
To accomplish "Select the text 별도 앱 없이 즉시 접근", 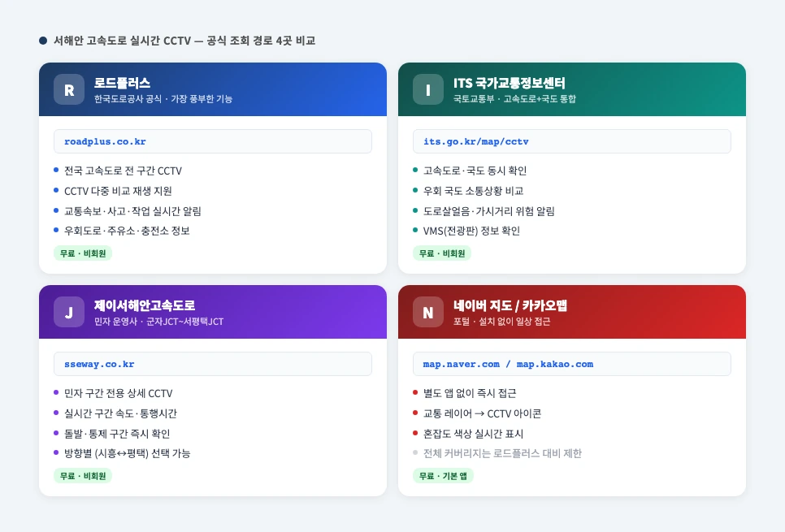I will point(470,393).
